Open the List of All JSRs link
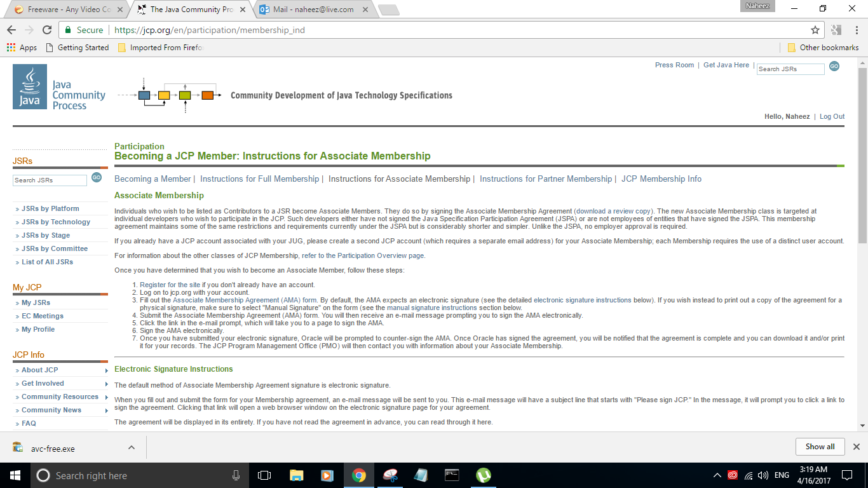868x488 pixels. (47, 262)
